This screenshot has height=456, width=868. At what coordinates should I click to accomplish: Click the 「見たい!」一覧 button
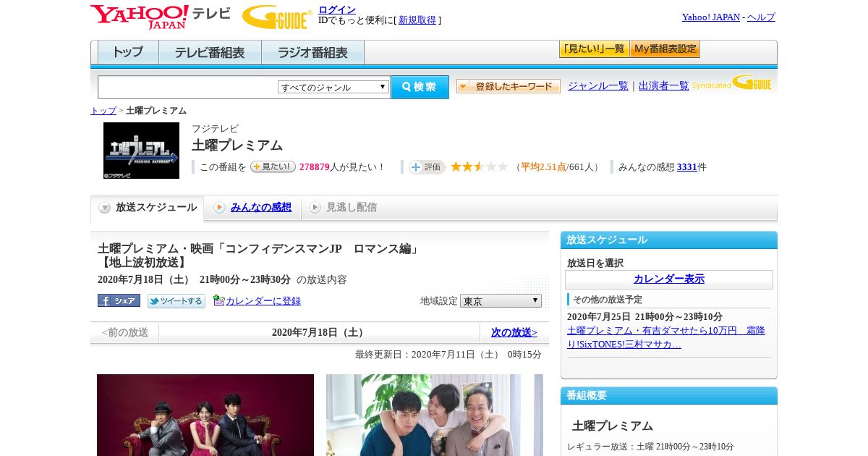tap(594, 49)
